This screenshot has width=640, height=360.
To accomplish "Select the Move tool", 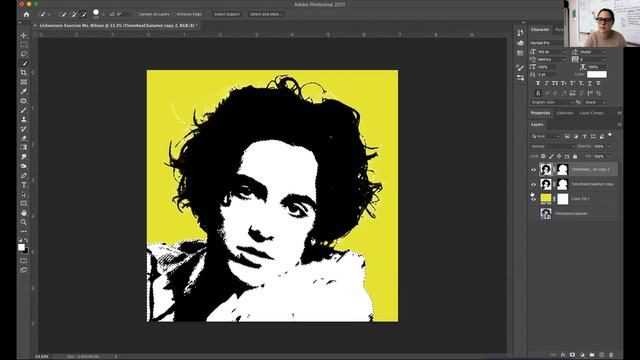I will 24,36.
